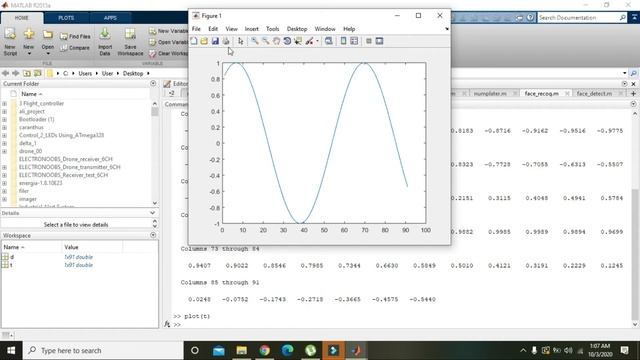Open the File menu in Figure 1
The width and height of the screenshot is (640, 360).
click(x=196, y=29)
